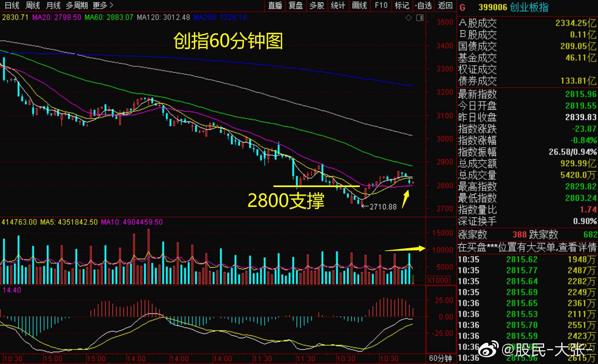Click the volume MA5 indicator label
This screenshot has width=598, height=364.
tap(68, 222)
